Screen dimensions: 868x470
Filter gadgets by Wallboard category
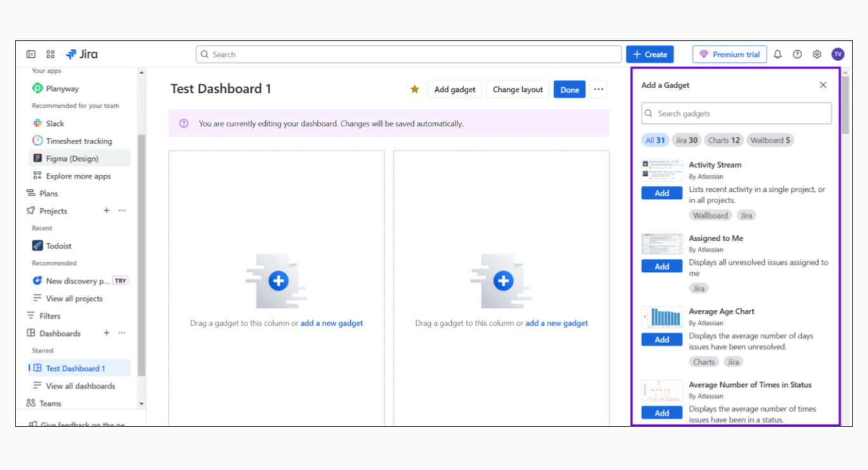click(770, 140)
